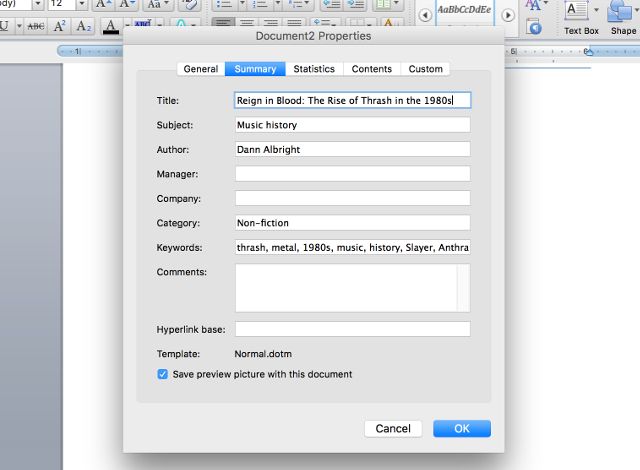Image resolution: width=640 pixels, height=470 pixels.
Task: Toggle Save preview picture checkbox
Action: (x=162, y=374)
